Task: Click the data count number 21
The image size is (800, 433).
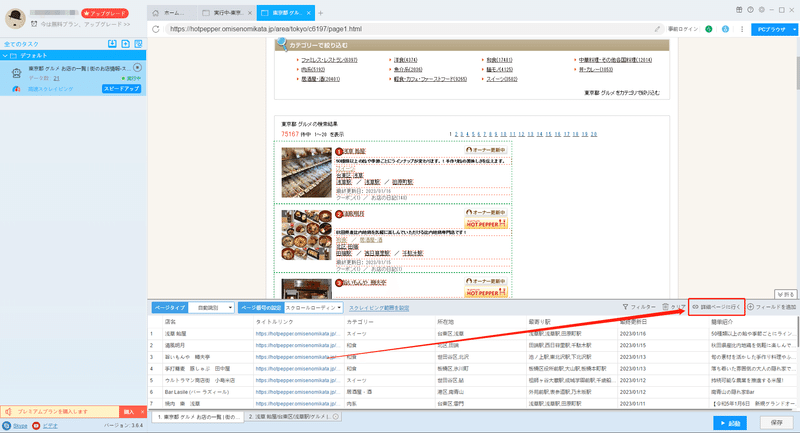Action: pos(56,78)
